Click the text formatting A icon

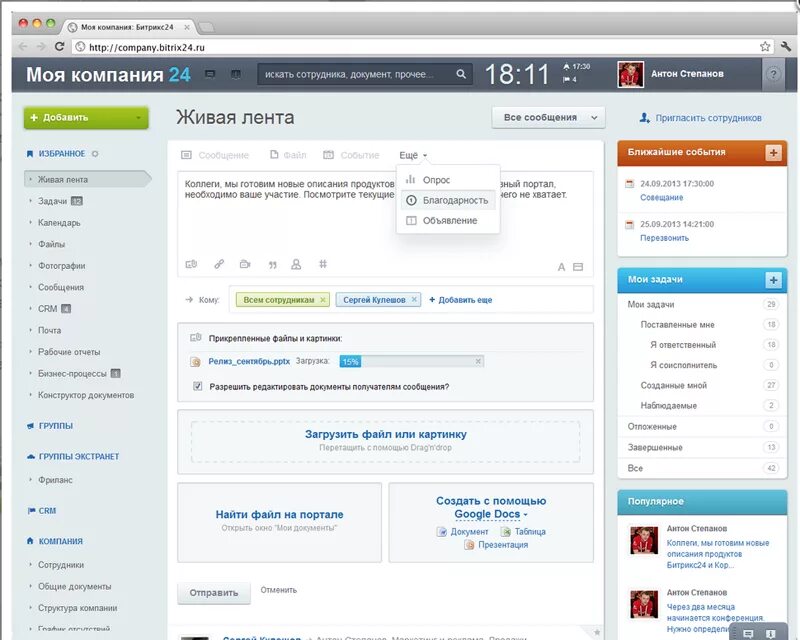[x=561, y=267]
